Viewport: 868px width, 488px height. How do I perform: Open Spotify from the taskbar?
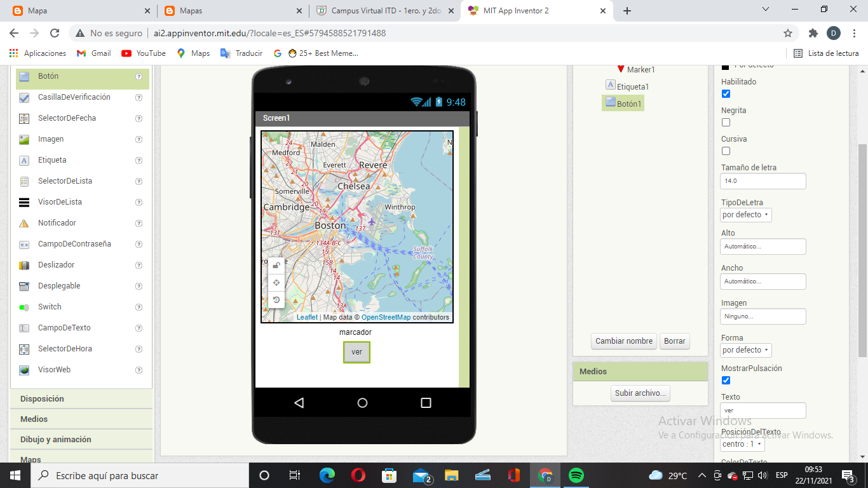click(576, 475)
